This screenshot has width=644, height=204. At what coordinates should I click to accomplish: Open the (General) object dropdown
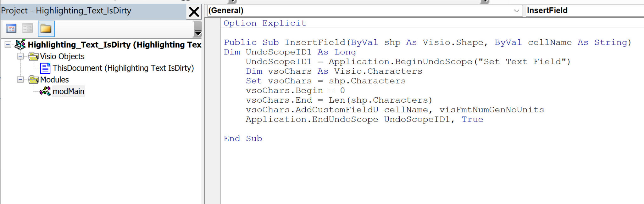(516, 10)
